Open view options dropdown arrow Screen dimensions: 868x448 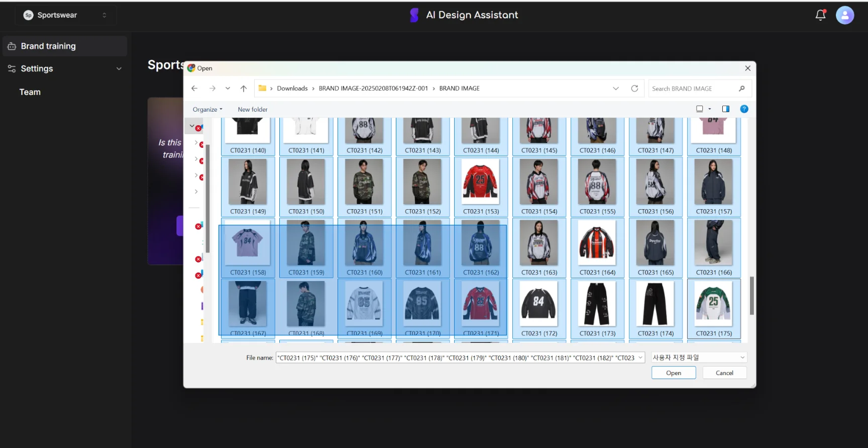point(710,109)
